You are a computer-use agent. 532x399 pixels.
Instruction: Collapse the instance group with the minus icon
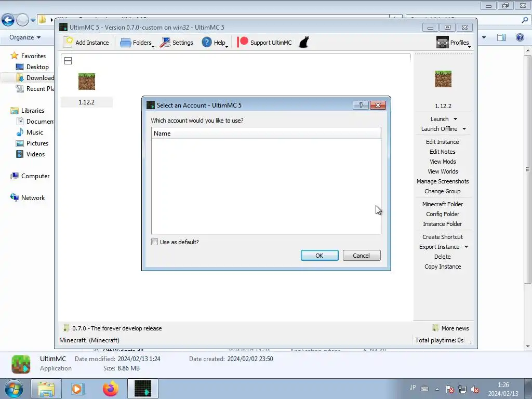(68, 61)
